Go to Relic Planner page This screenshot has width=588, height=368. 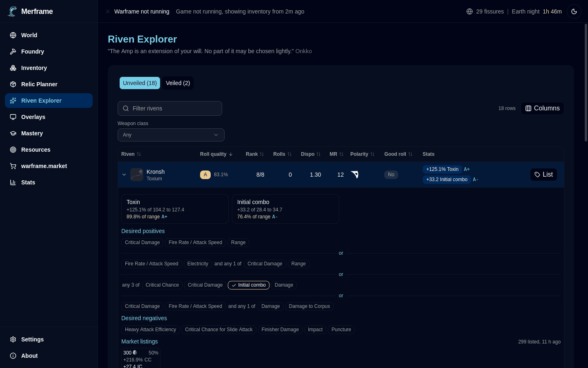point(49,84)
